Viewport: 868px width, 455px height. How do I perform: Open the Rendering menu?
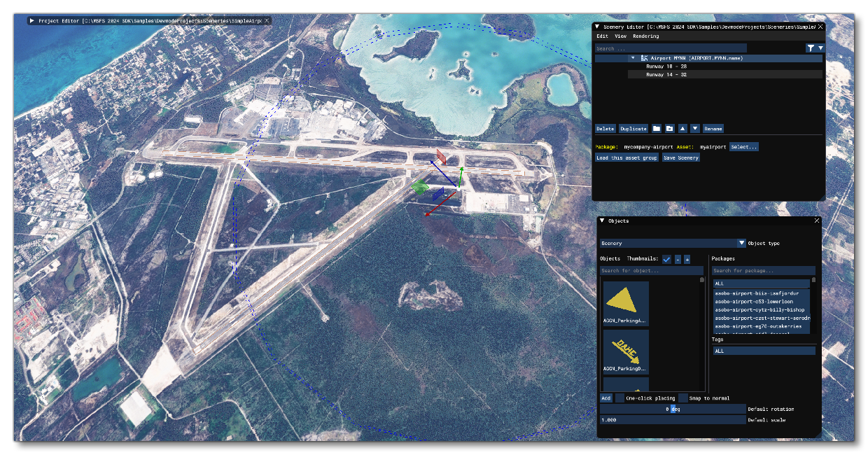(645, 36)
